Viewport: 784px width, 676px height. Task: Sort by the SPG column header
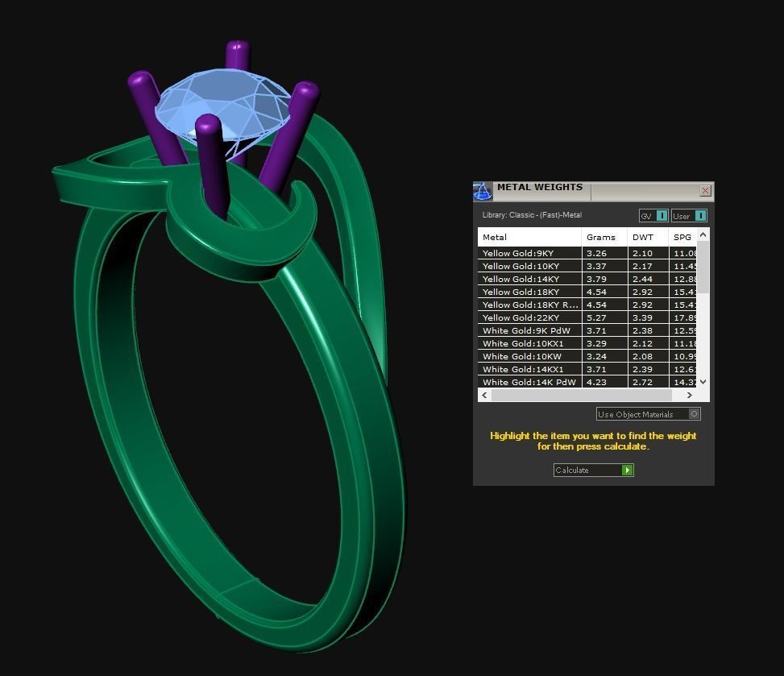pyautogui.click(x=682, y=237)
